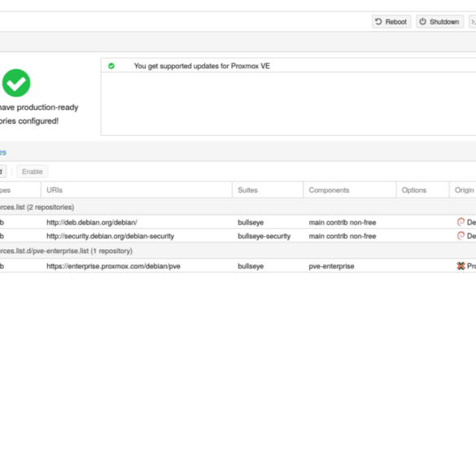Viewport: 476px width, 476px height.
Task: Sort by the Components column header
Action: (350, 190)
